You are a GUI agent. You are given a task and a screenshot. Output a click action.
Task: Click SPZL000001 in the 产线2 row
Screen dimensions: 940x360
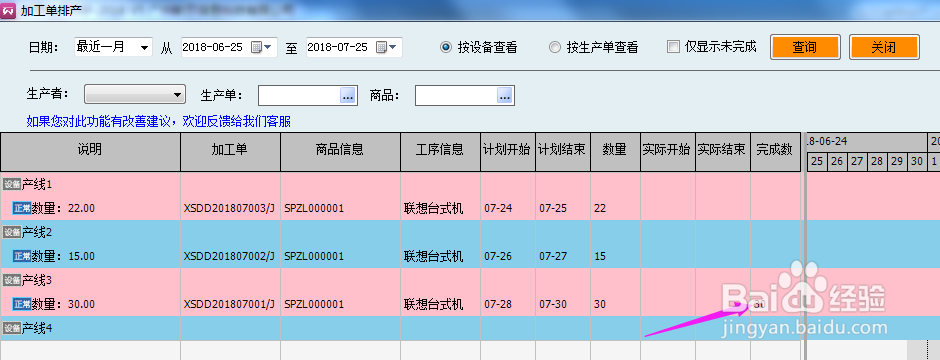314,256
